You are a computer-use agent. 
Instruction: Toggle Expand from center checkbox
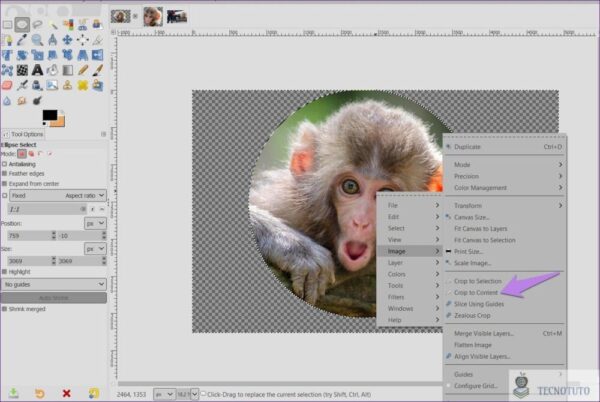pyautogui.click(x=5, y=184)
